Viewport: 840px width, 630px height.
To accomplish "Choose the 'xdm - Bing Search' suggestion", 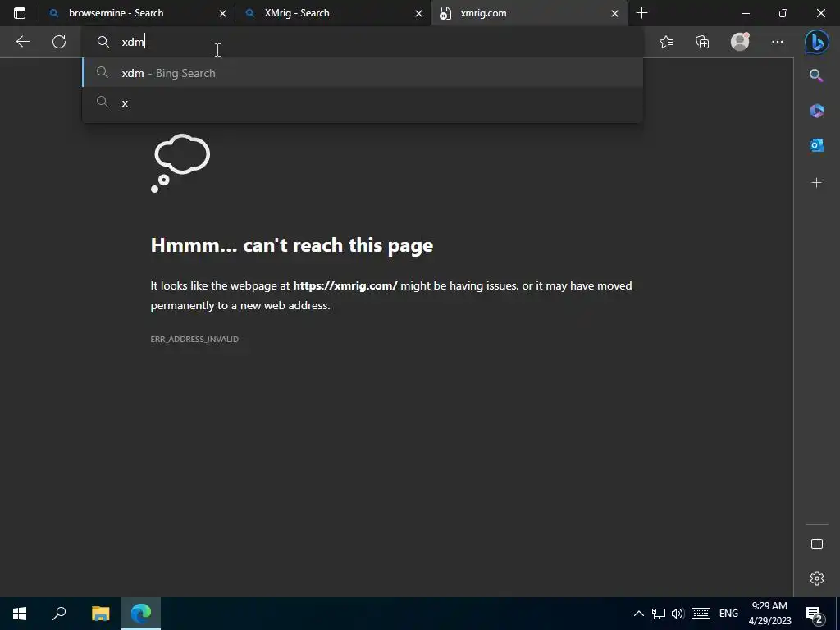I will [362, 73].
